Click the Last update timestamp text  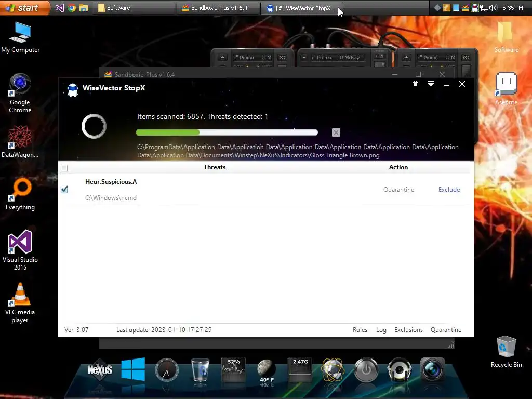click(x=164, y=330)
